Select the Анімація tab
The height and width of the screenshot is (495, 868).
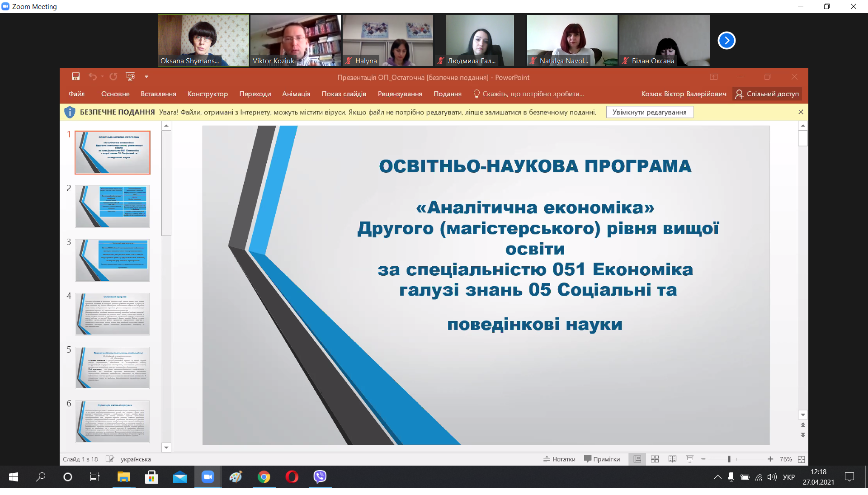click(x=296, y=94)
